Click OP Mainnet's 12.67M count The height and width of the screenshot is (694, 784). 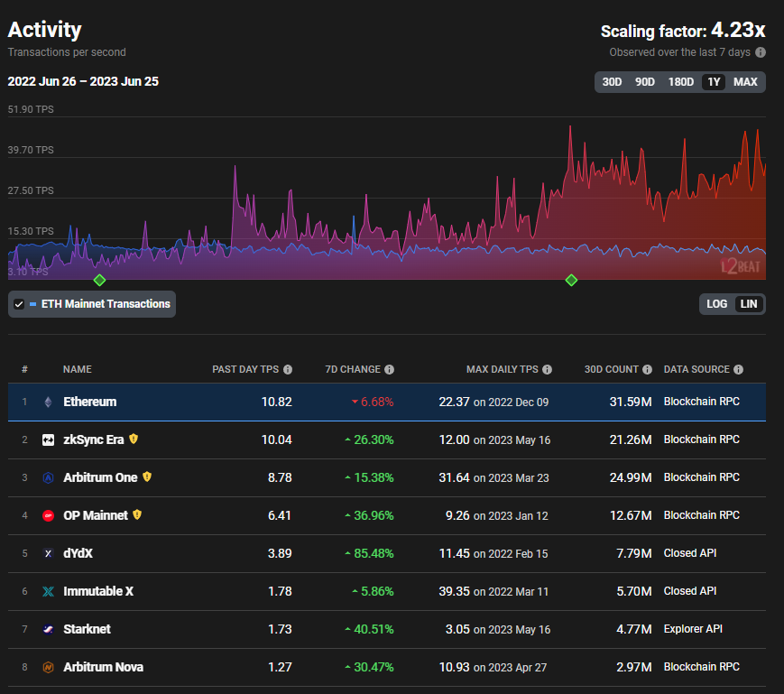(631, 515)
